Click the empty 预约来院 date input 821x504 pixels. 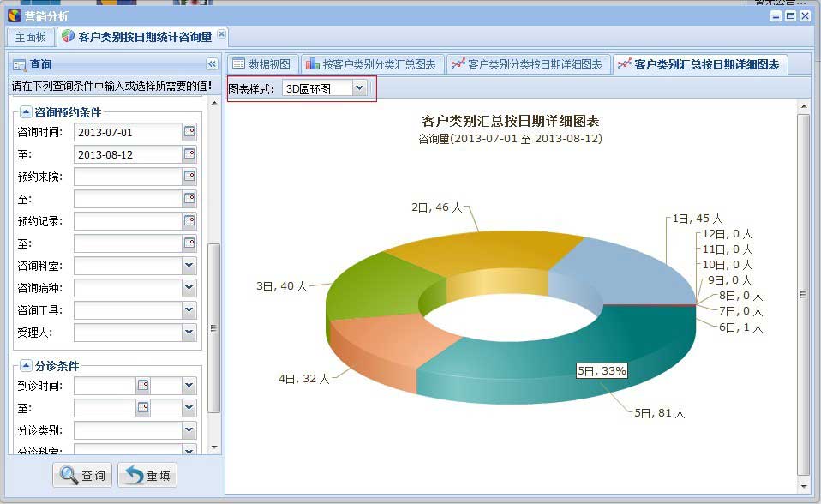[x=129, y=177]
